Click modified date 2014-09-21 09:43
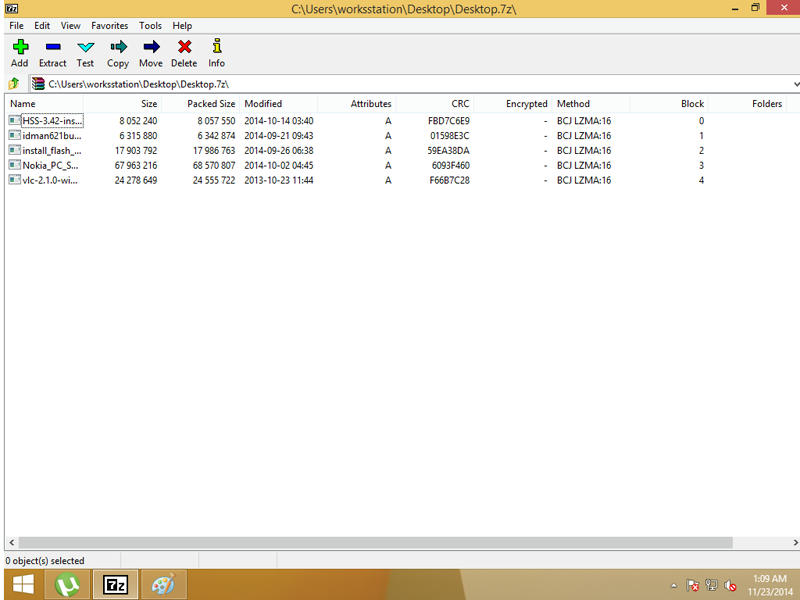 click(279, 136)
